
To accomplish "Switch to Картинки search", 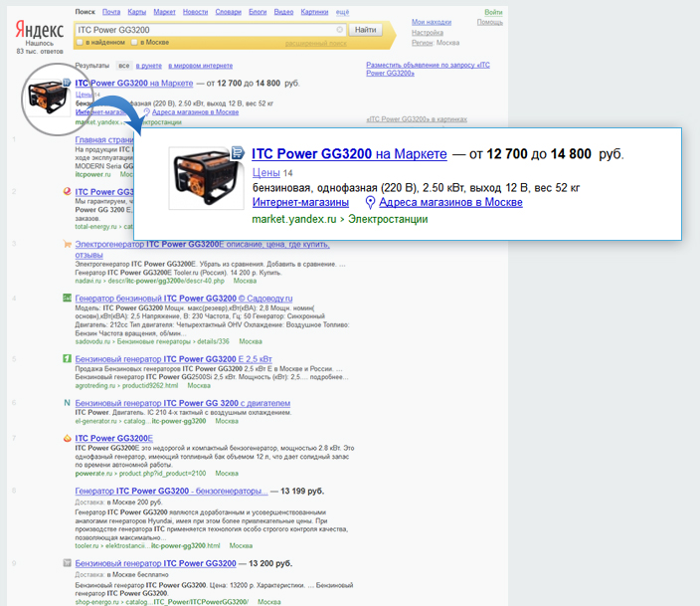I will (x=314, y=12).
